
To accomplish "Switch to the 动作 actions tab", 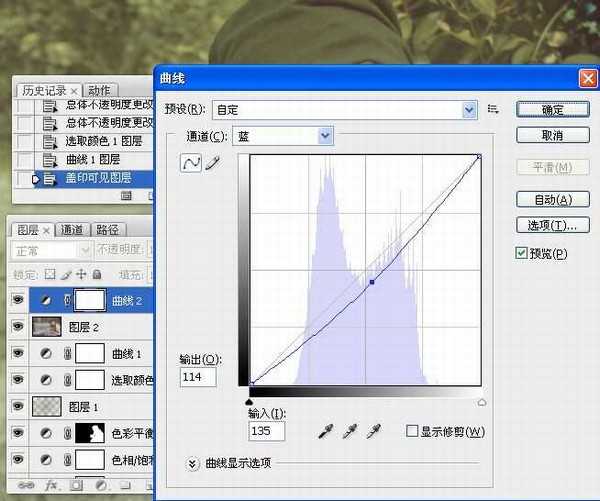I will click(x=99, y=90).
